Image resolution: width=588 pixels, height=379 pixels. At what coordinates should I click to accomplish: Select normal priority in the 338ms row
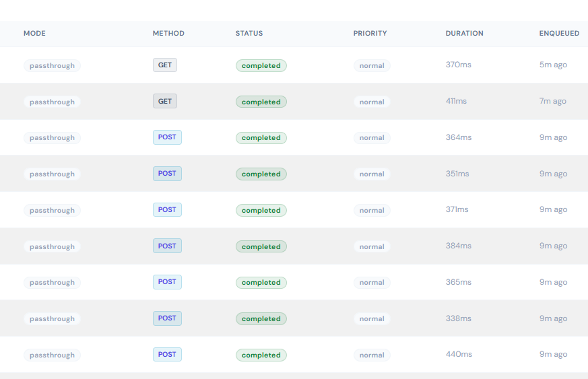tap(372, 318)
